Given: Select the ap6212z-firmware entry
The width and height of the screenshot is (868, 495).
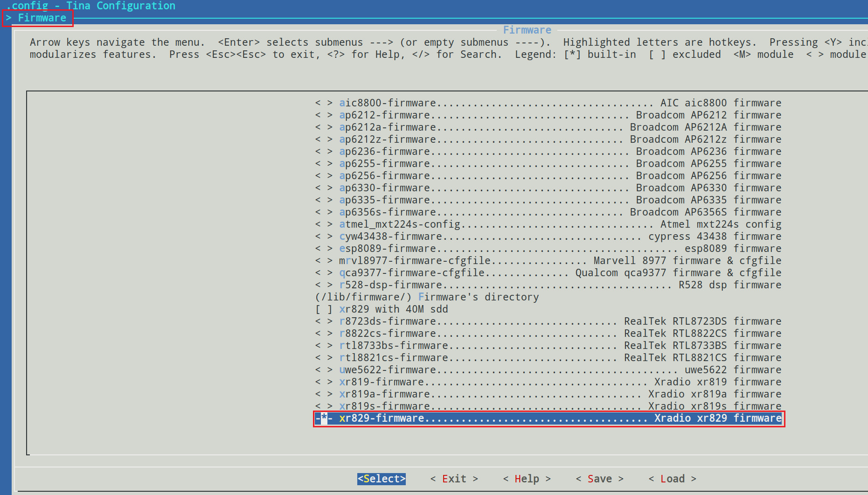Looking at the screenshot, I should (x=548, y=139).
